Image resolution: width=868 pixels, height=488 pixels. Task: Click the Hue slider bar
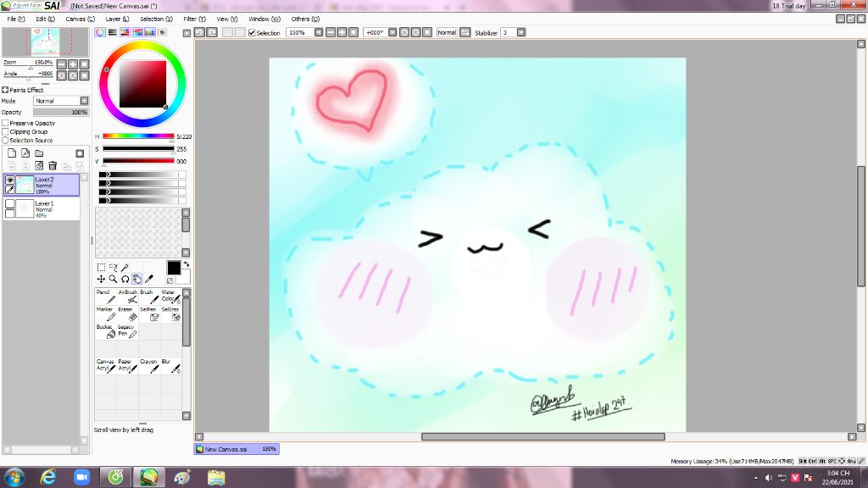[x=138, y=136]
